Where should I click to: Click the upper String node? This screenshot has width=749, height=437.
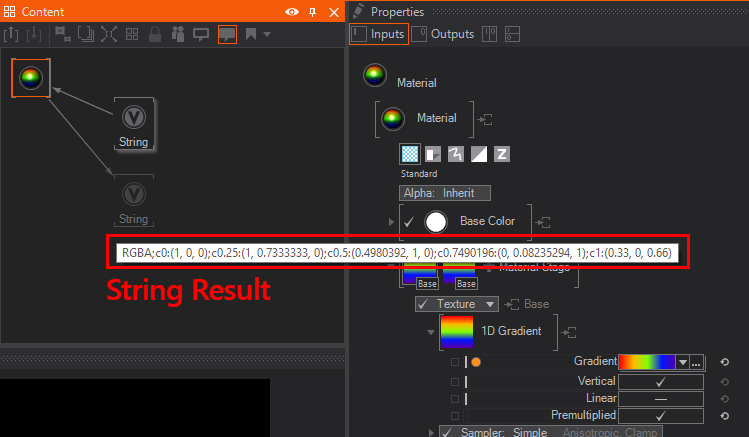click(x=133, y=122)
